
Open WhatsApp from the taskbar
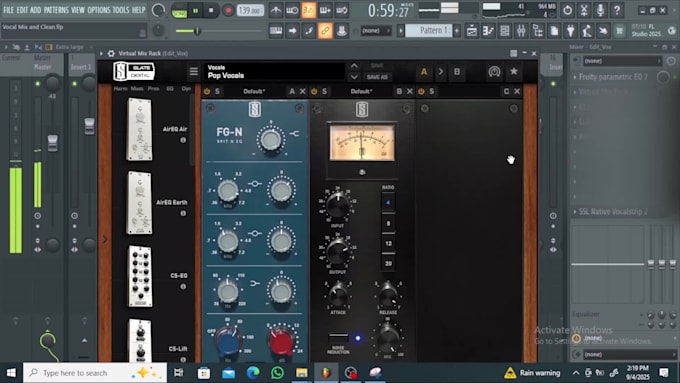click(x=277, y=372)
